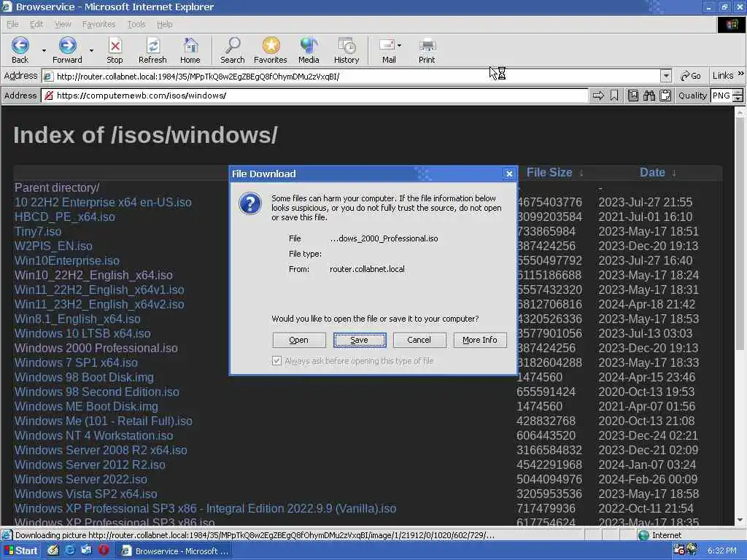The height and width of the screenshot is (560, 747).
Task: Expand the Forward button history dropdown arrow
Action: [91, 50]
